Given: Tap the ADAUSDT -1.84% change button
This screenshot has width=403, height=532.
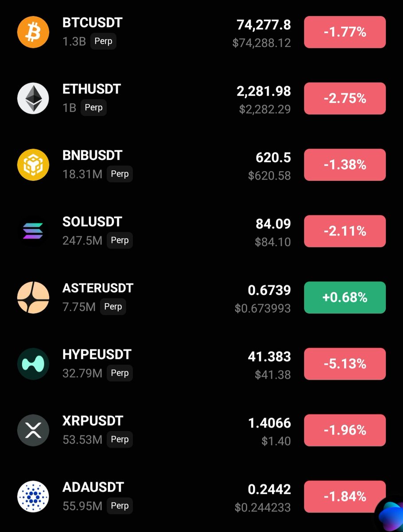Looking at the screenshot, I should [344, 497].
